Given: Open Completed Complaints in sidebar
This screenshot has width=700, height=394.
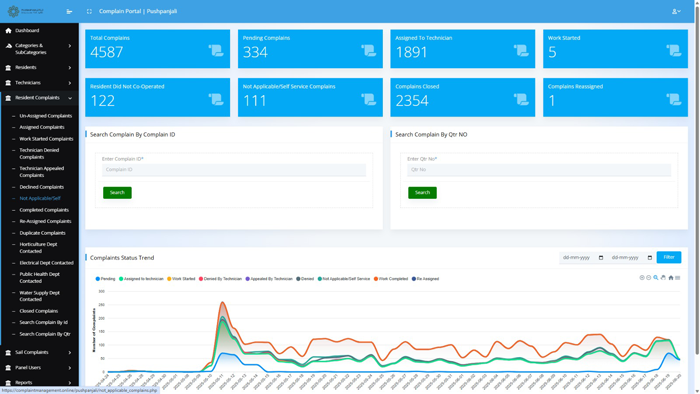Looking at the screenshot, I should point(44,210).
